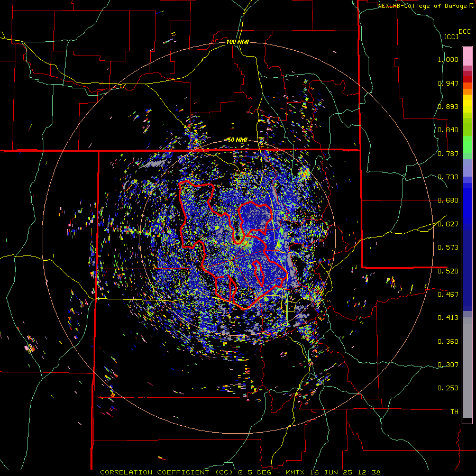476x476 pixels.
Task: Click the 0.840 legend value
Action: [x=448, y=130]
